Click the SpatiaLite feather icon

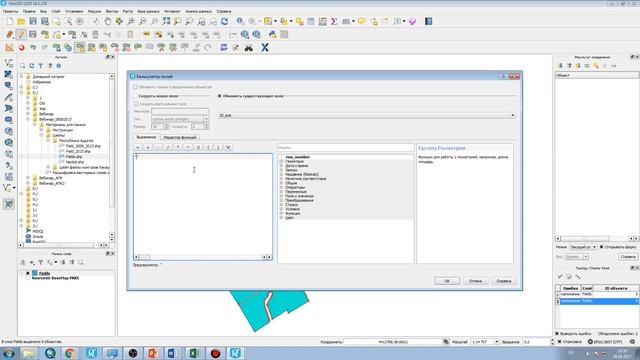click(9, 97)
